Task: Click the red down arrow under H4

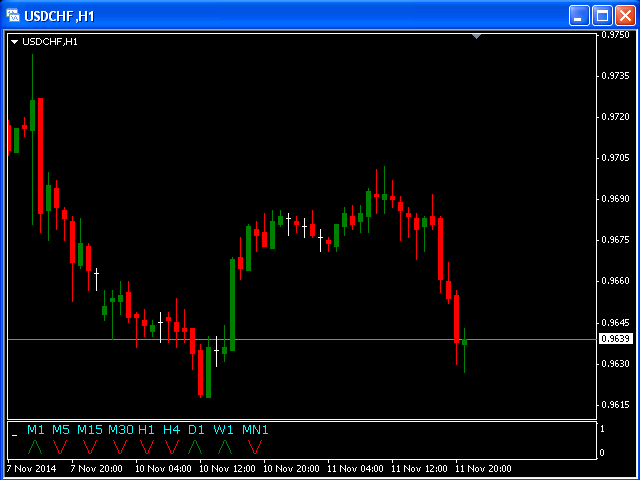Action: pyautogui.click(x=171, y=446)
